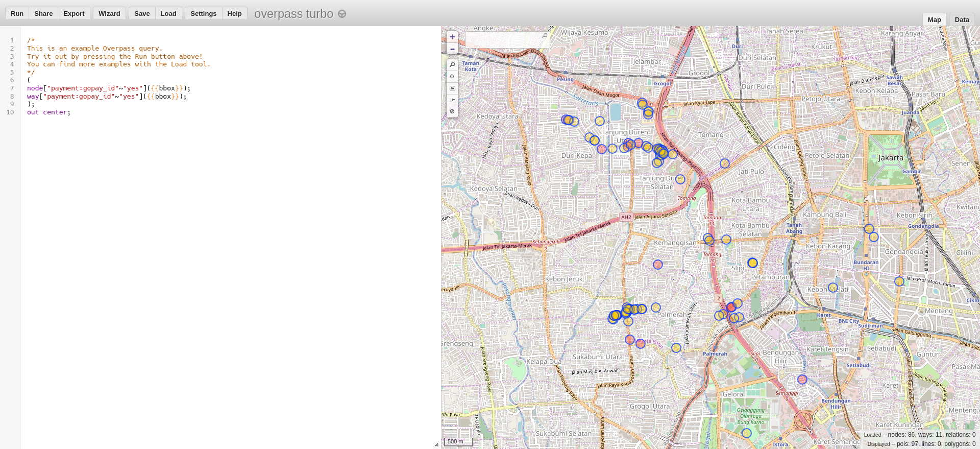Toggle wide map view arrow icon

452,100
